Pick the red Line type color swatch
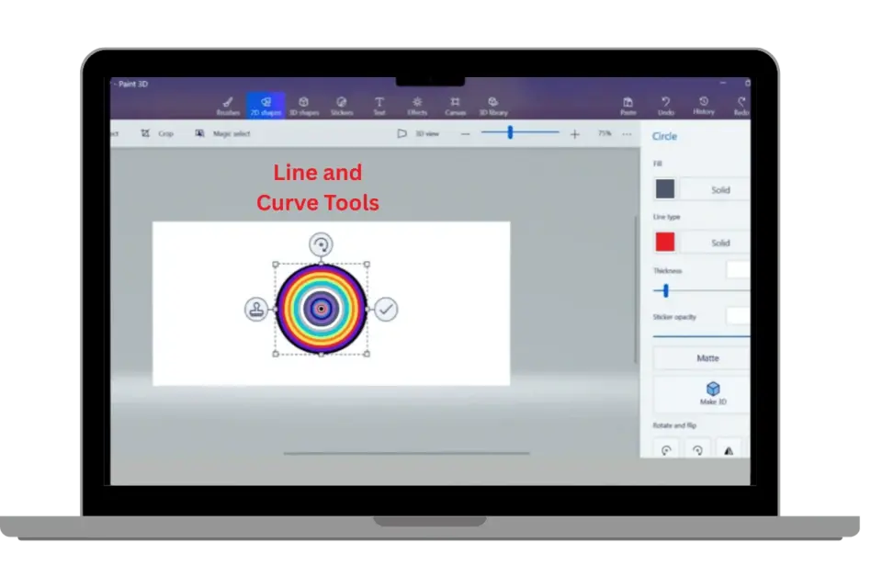882x588 pixels. point(664,243)
